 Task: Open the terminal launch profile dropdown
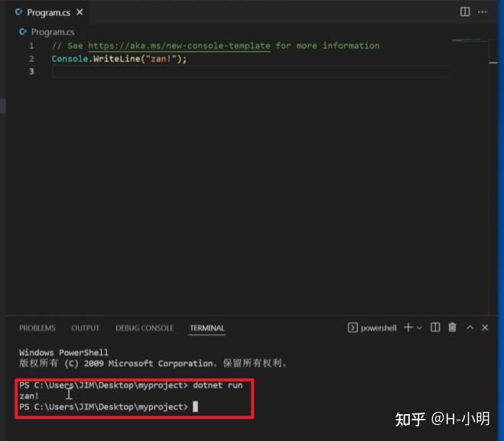coord(419,328)
